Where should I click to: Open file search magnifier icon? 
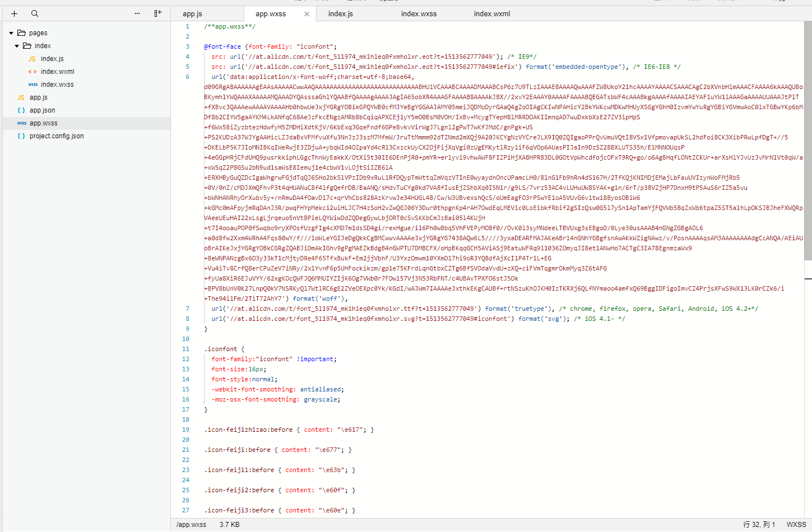(35, 13)
